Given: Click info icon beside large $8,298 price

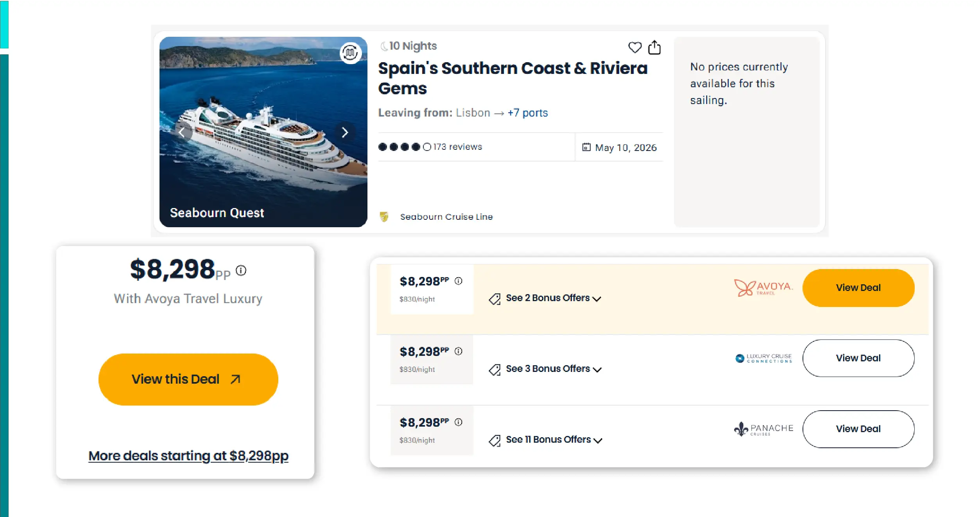Looking at the screenshot, I should [241, 270].
